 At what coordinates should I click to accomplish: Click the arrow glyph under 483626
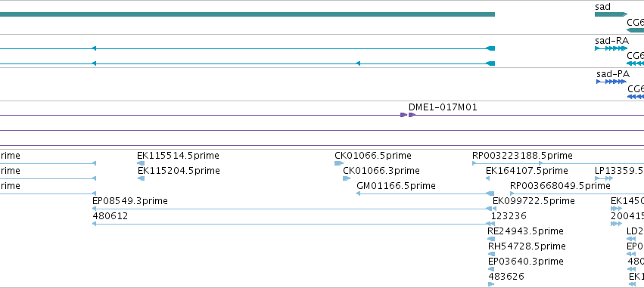[x=491, y=284]
